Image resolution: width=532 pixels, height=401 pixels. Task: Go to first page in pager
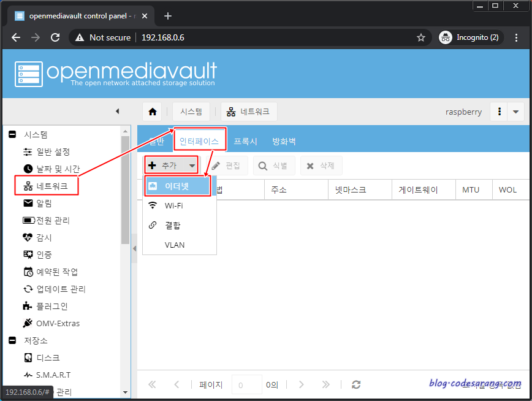tap(152, 384)
